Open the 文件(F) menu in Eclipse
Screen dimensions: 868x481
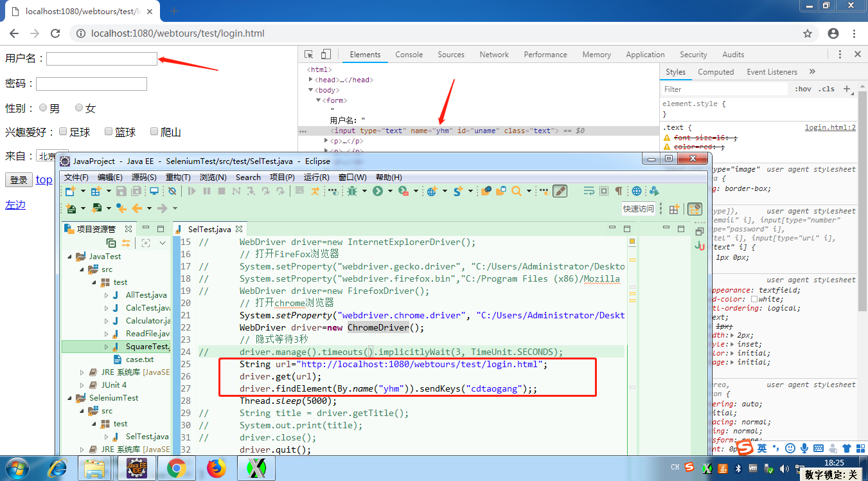(76, 177)
